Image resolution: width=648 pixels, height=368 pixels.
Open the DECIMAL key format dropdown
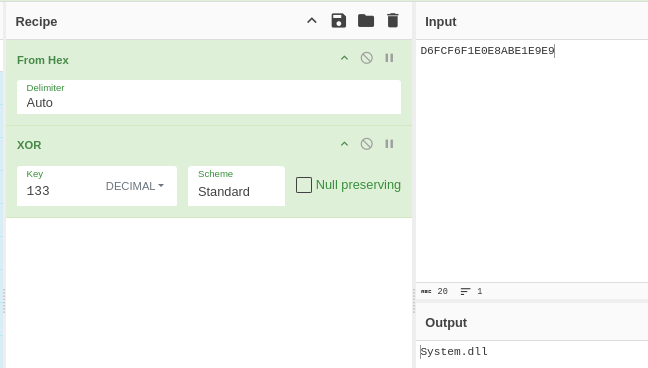(x=135, y=186)
